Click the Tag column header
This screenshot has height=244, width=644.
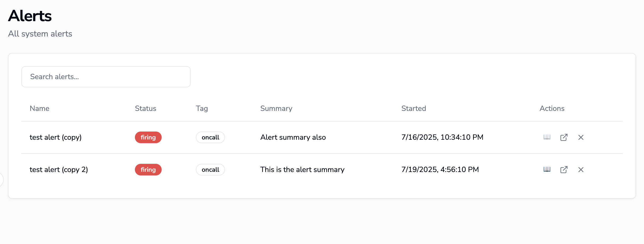[x=202, y=109]
